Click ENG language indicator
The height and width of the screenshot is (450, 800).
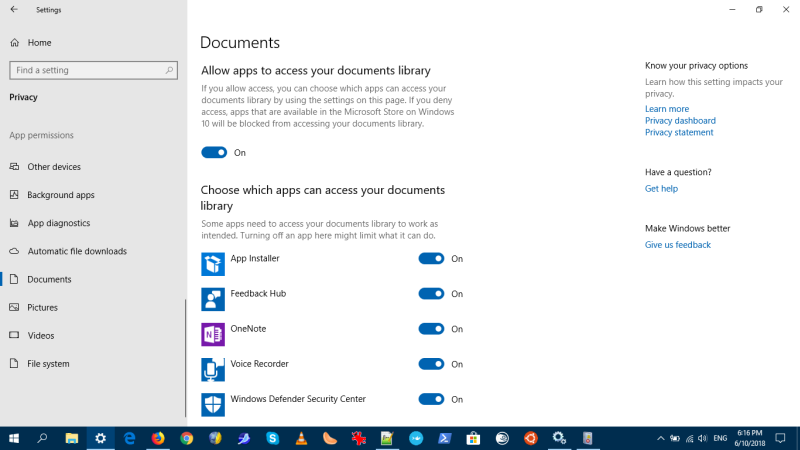720,438
